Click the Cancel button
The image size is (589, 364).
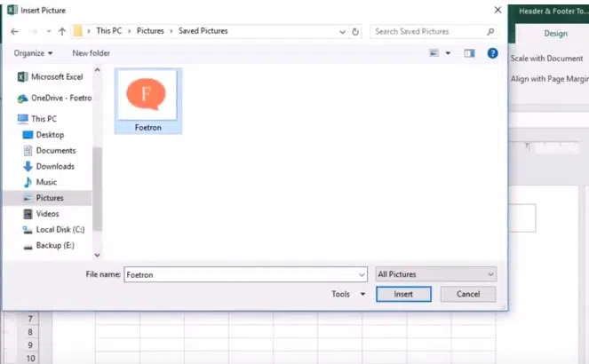(x=468, y=294)
